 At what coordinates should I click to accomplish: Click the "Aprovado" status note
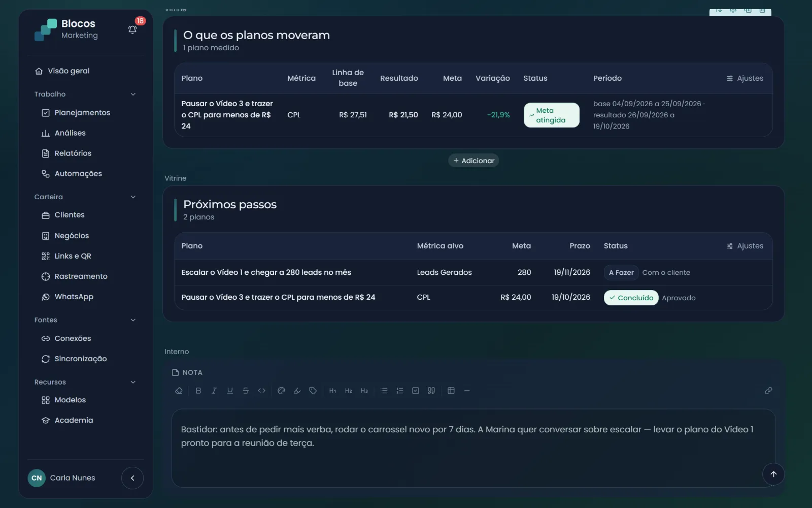[x=679, y=298]
